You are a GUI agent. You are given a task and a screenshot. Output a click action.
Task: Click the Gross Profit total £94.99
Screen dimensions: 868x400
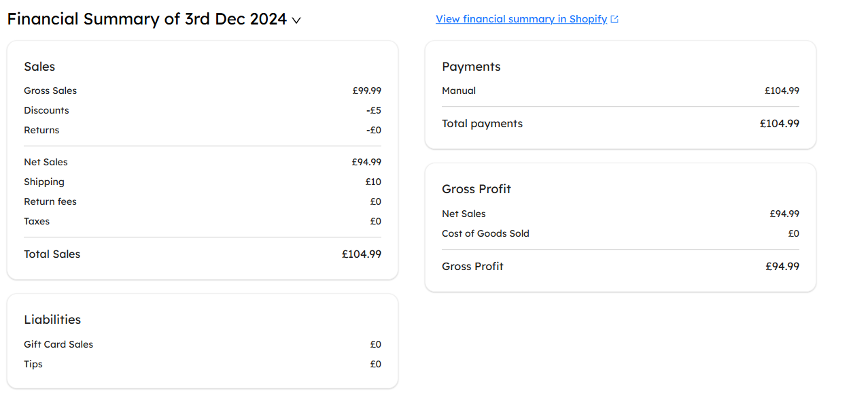point(782,266)
